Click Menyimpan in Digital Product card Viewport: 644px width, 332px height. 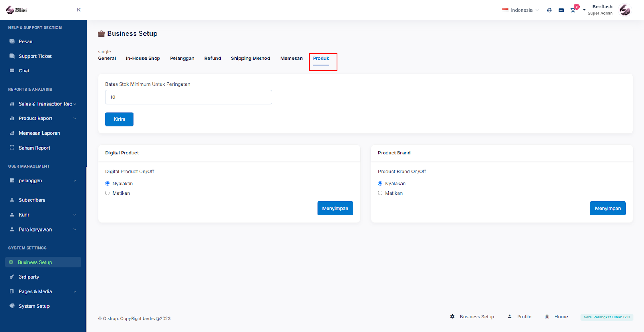click(x=335, y=208)
